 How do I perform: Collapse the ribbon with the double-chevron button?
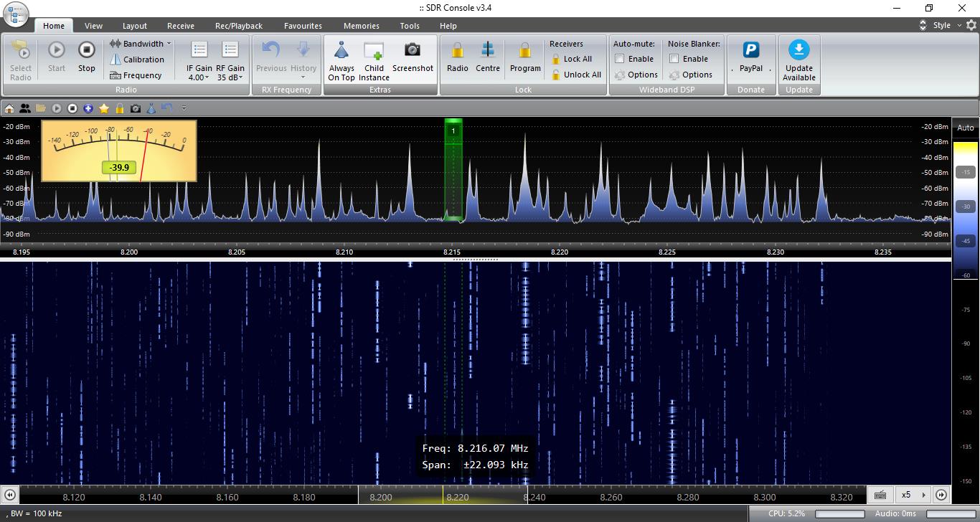coord(923,25)
